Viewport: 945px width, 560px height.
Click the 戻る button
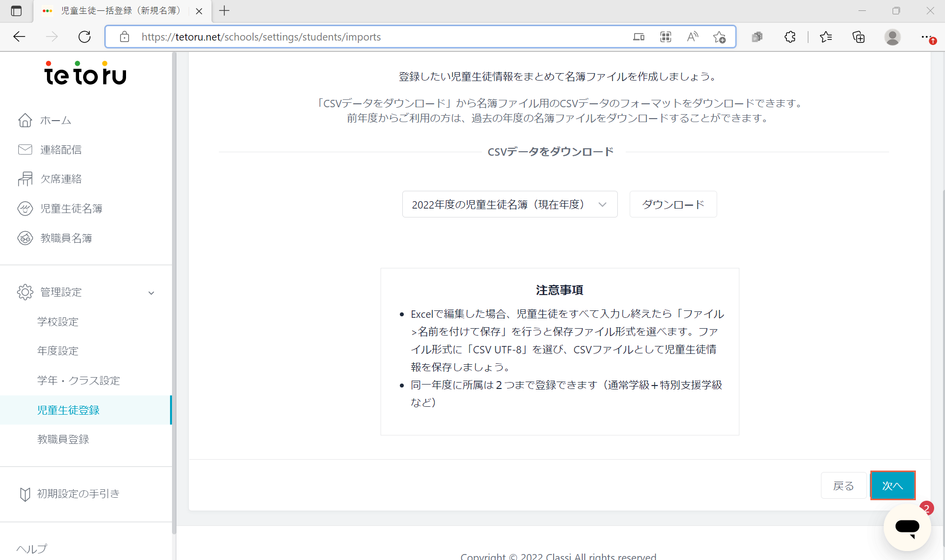tap(844, 486)
